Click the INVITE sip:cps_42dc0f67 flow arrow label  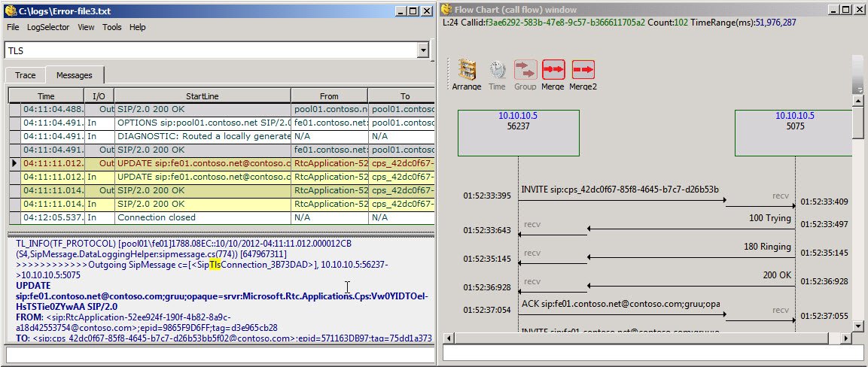click(x=620, y=190)
